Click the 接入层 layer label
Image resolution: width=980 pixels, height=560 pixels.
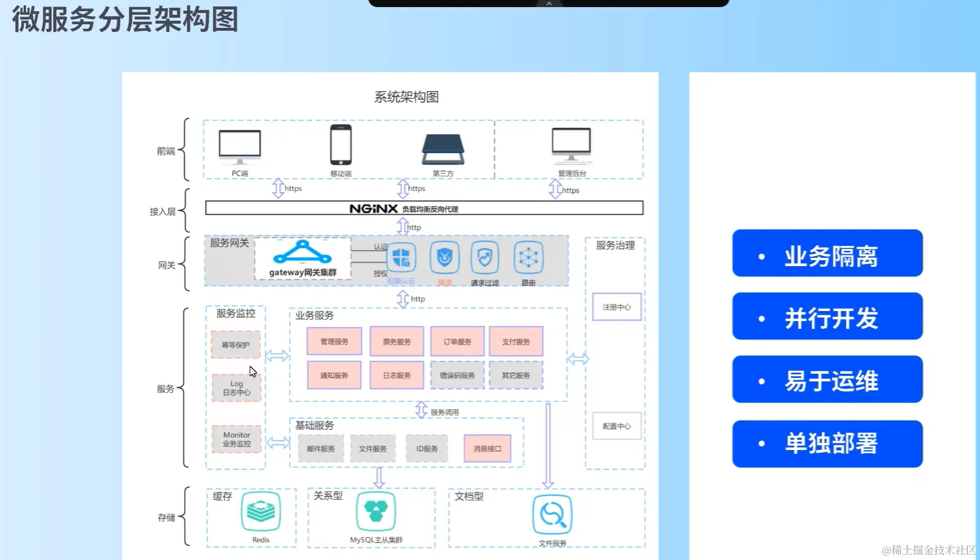(x=163, y=211)
